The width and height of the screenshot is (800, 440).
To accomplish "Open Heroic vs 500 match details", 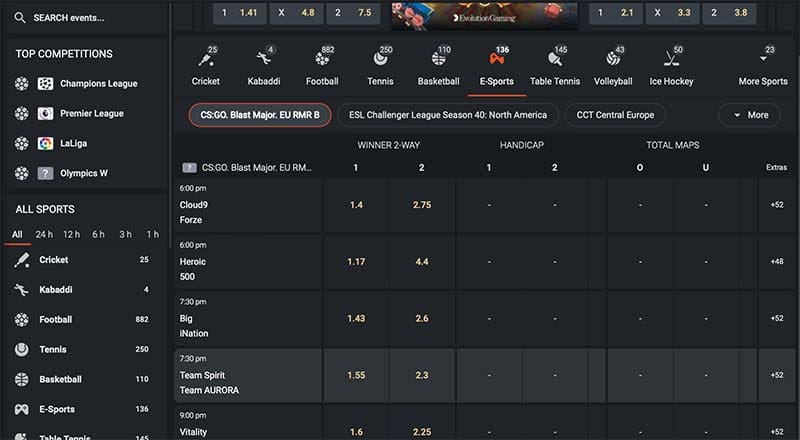I will click(x=248, y=262).
